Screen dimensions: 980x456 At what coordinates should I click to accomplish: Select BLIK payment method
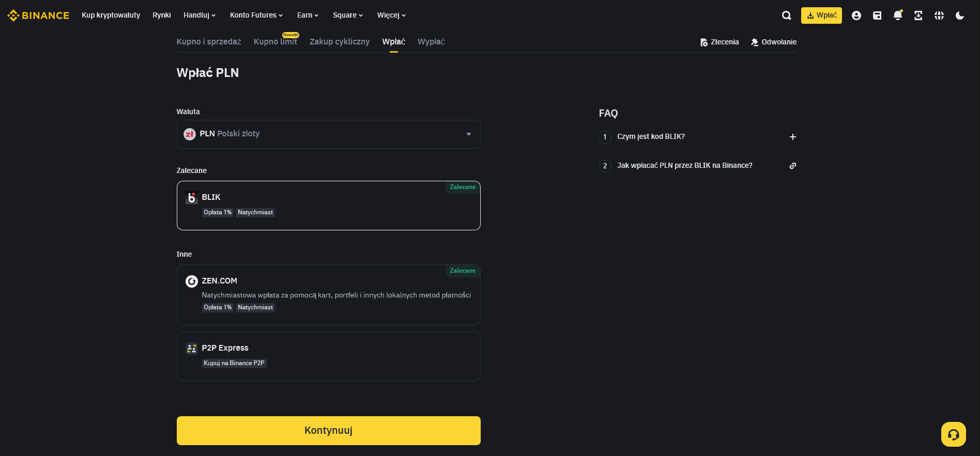(328, 205)
